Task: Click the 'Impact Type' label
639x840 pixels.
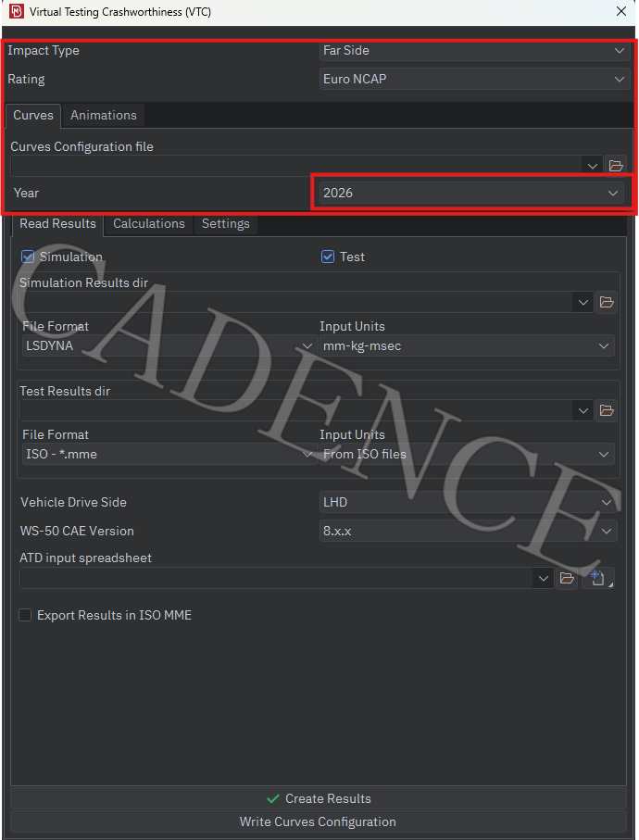Action: (x=44, y=50)
